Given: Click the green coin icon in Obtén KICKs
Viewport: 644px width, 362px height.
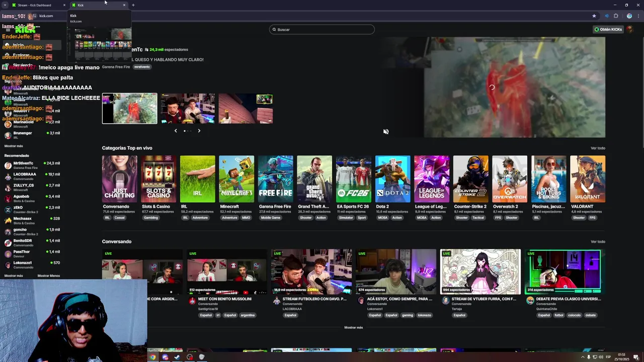Looking at the screenshot, I should tap(597, 30).
